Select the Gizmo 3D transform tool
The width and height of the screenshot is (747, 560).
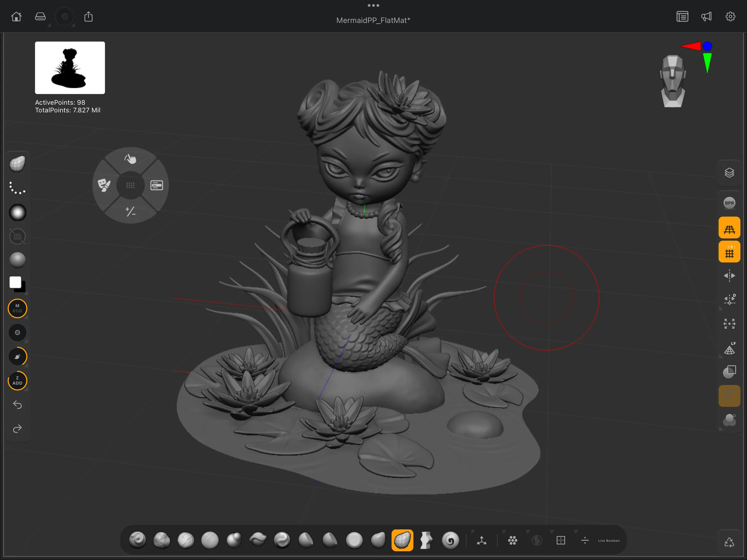(x=482, y=540)
